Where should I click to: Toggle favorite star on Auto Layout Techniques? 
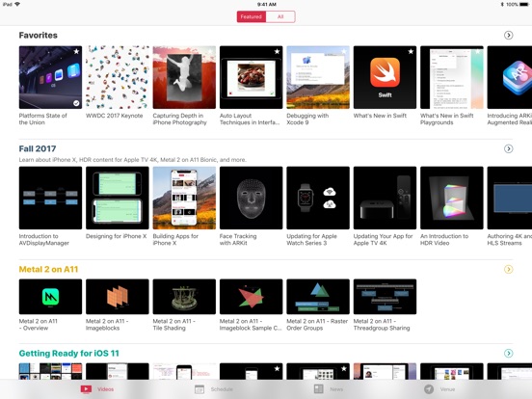coord(277,52)
